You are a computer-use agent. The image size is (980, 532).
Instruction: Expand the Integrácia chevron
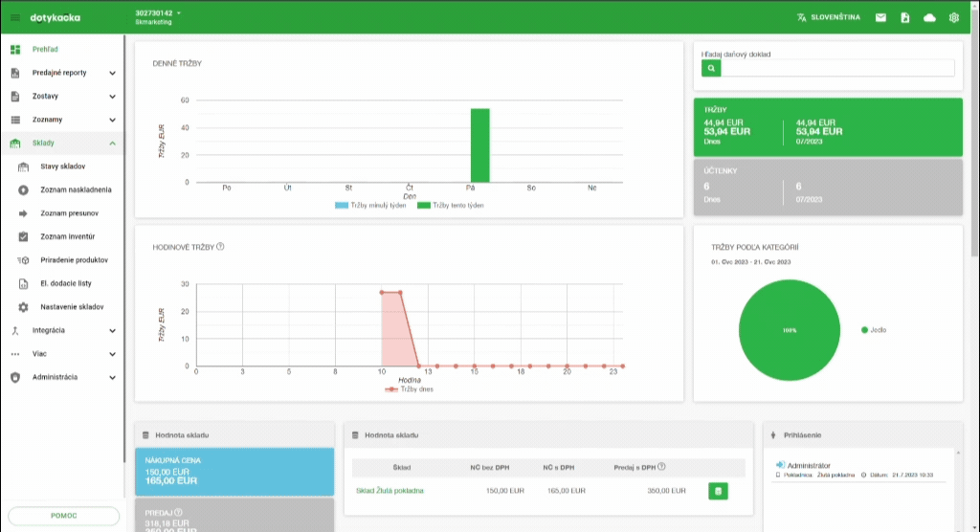click(112, 331)
